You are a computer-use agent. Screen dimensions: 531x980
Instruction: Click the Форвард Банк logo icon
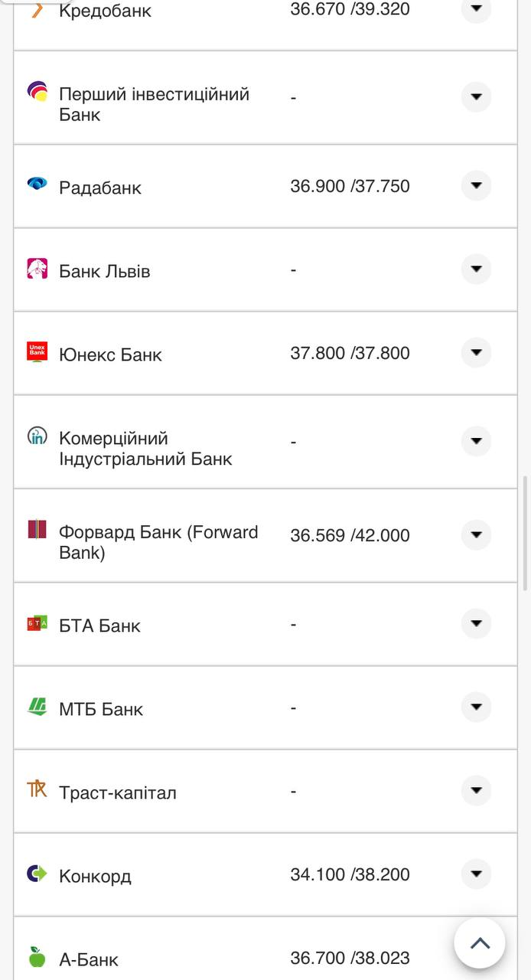[37, 529]
